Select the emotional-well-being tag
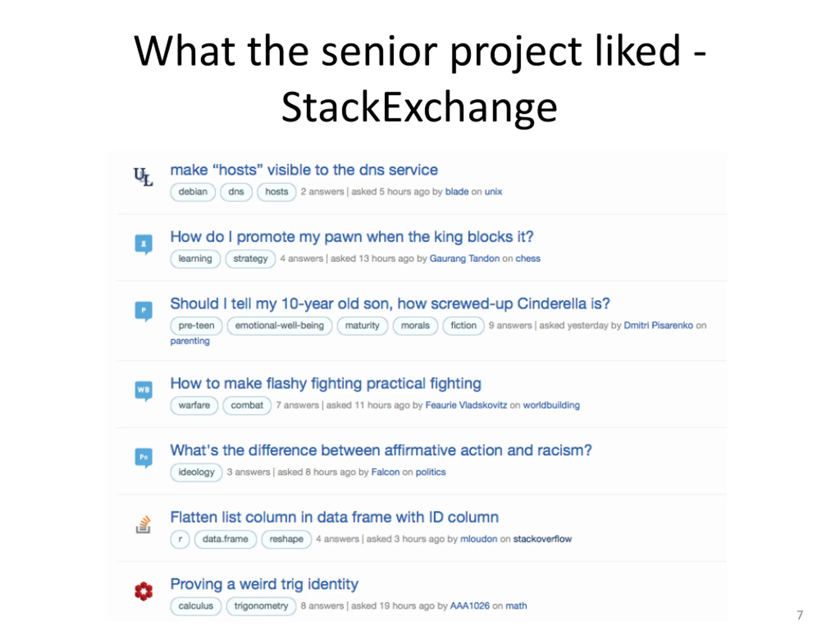The width and height of the screenshot is (840, 630). tap(280, 325)
